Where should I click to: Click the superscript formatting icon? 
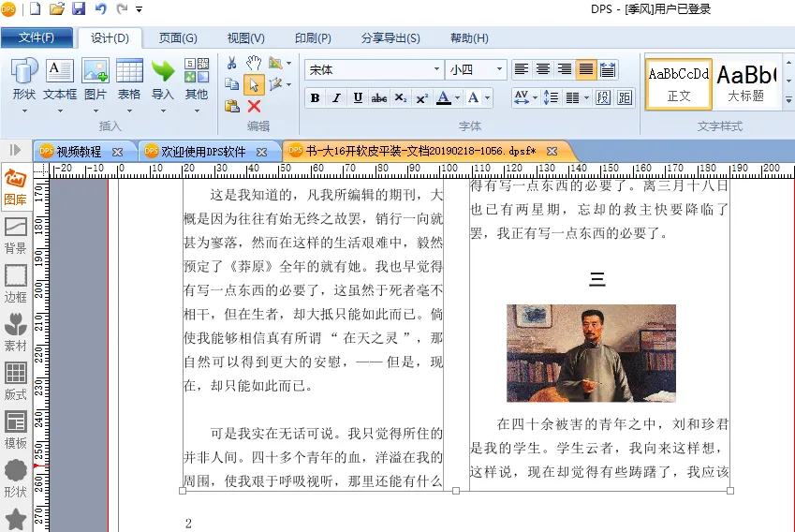(x=421, y=98)
